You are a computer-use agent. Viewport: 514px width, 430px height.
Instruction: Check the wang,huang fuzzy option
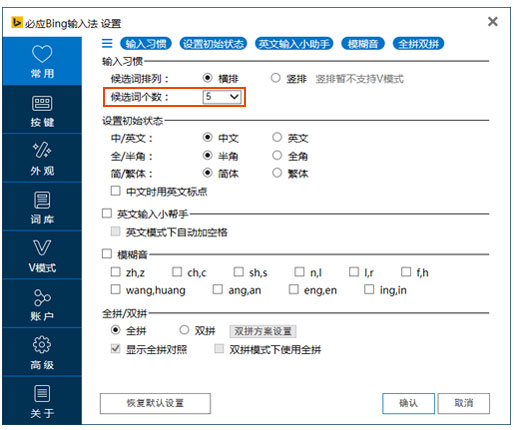pyautogui.click(x=116, y=289)
